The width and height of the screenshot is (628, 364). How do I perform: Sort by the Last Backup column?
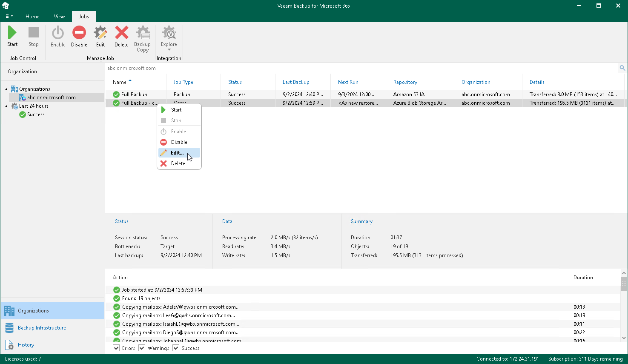[303, 82]
